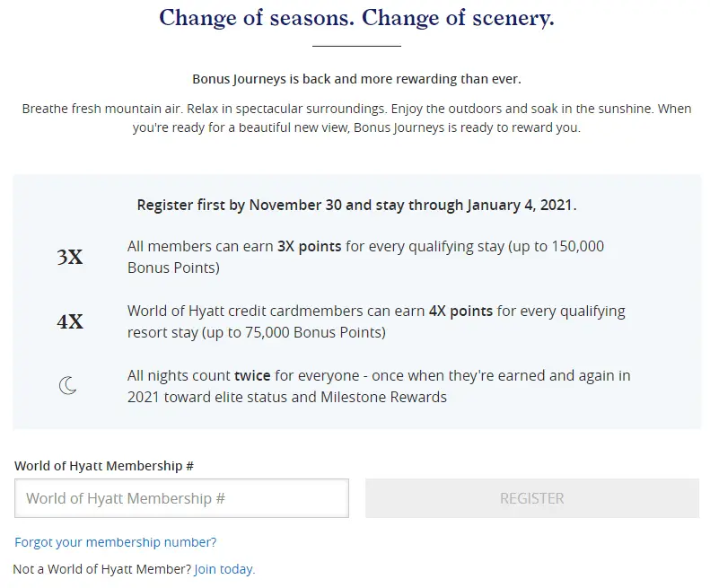The width and height of the screenshot is (710, 588).
Task: Click the Register first by November 30 line
Action: [x=356, y=205]
